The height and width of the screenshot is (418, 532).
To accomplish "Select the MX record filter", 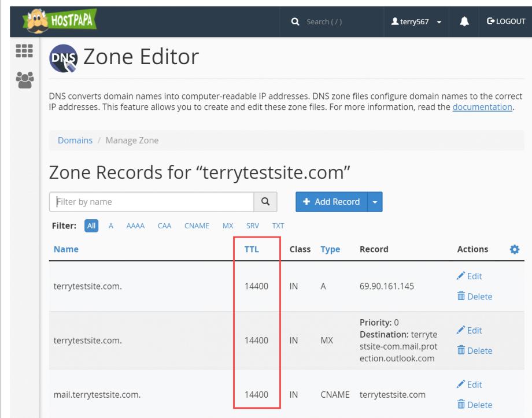I will (227, 226).
